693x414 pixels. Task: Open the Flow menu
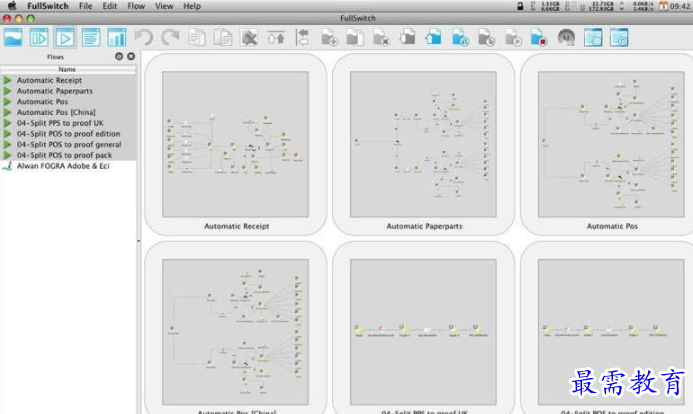click(136, 6)
